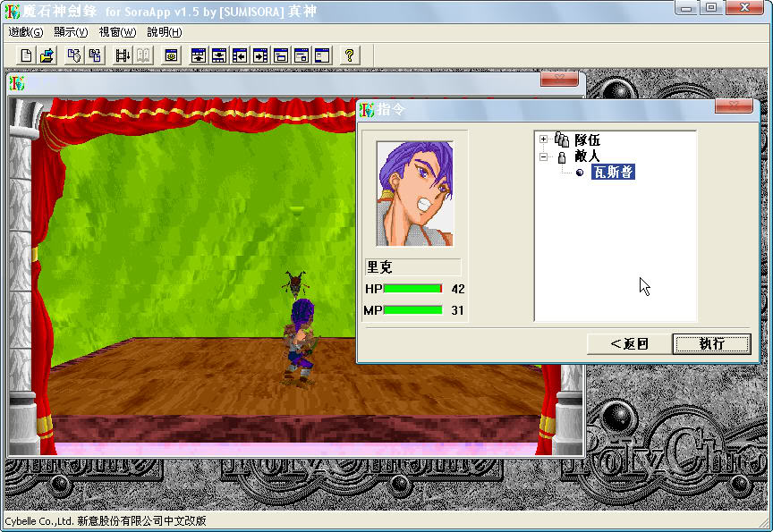Viewport: 773px width, 532px height.
Task: Click the battle window title icon
Action: point(16,83)
